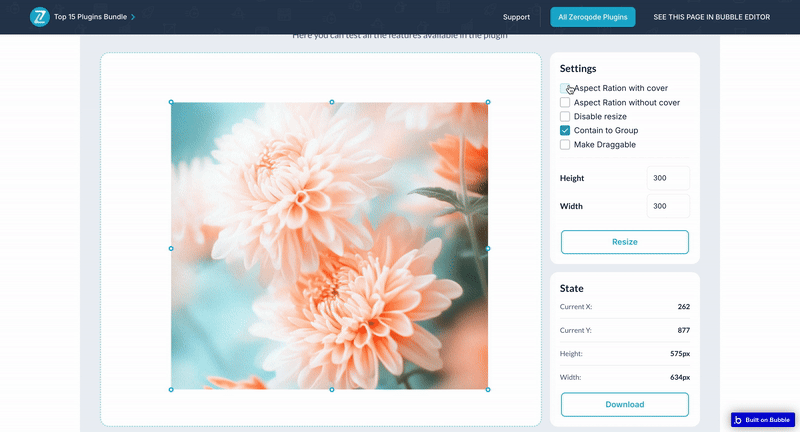Click the State heading
The height and width of the screenshot is (432, 800).
[x=571, y=289]
